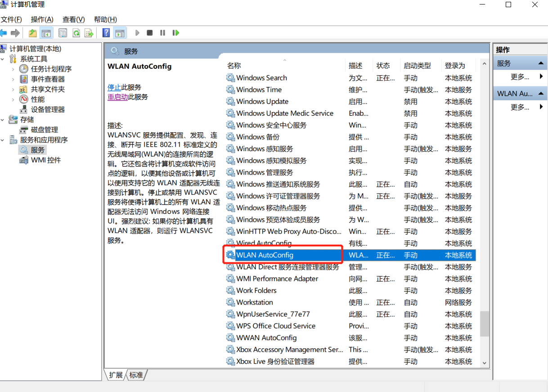This screenshot has width=548, height=392.
Task: Open help using the blue question mark icon
Action: (106, 32)
